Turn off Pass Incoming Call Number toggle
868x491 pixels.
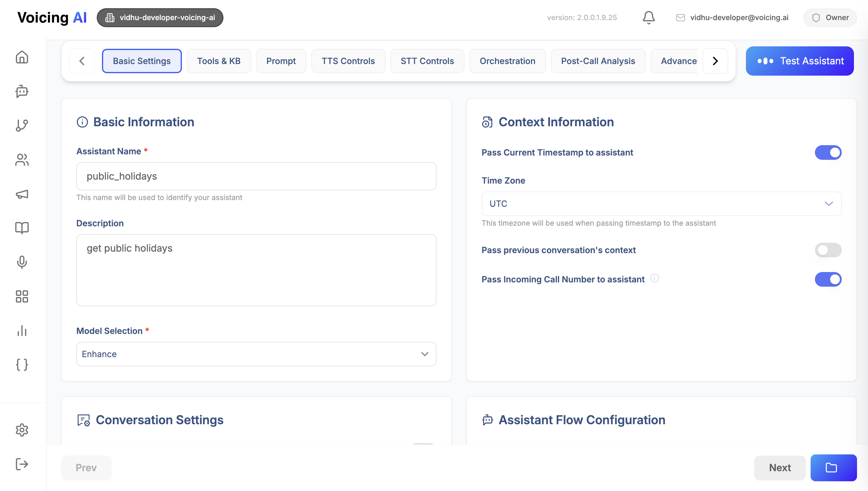click(x=828, y=279)
